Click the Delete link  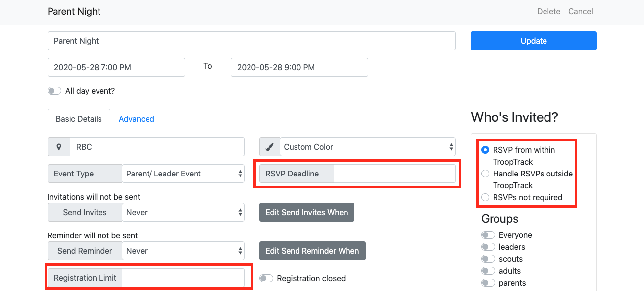[x=548, y=11]
